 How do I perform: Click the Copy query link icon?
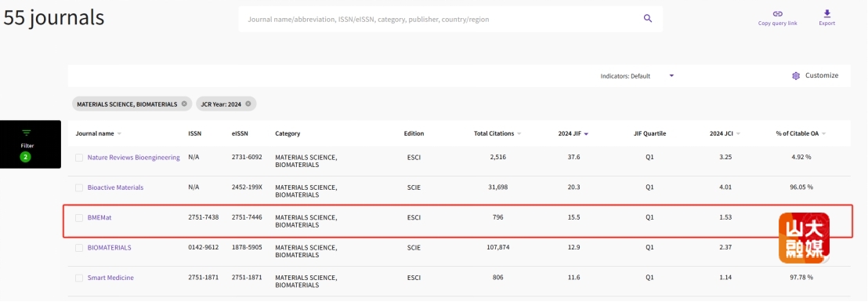point(777,14)
